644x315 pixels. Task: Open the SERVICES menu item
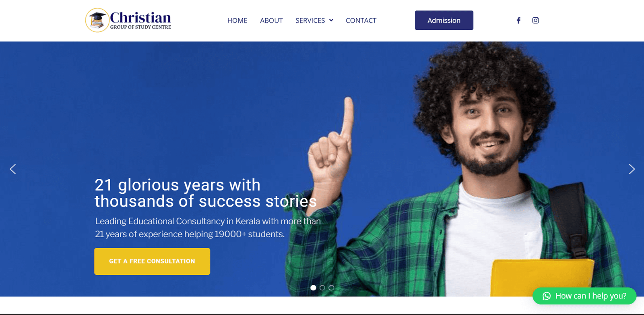coord(310,21)
